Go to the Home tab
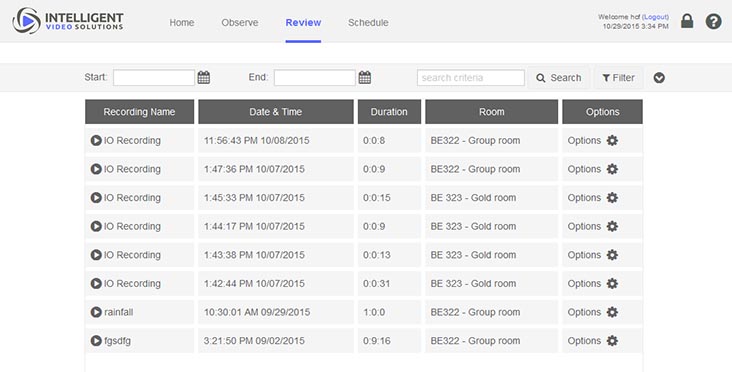Image resolution: width=732 pixels, height=372 pixels. 182,22
